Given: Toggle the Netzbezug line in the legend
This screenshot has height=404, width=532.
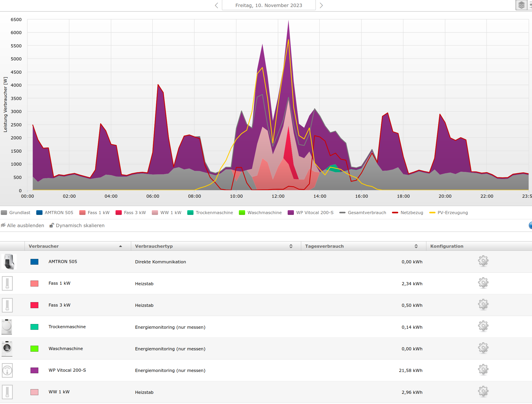Looking at the screenshot, I should (408, 213).
